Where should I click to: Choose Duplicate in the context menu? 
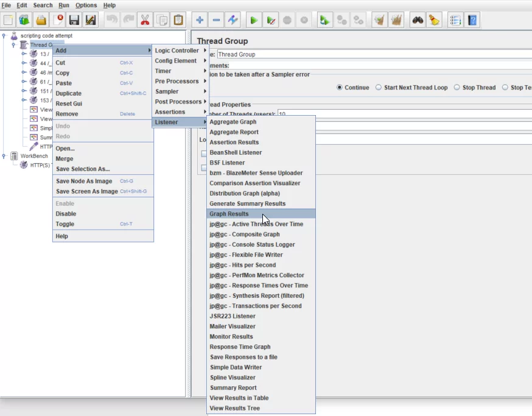103,93
